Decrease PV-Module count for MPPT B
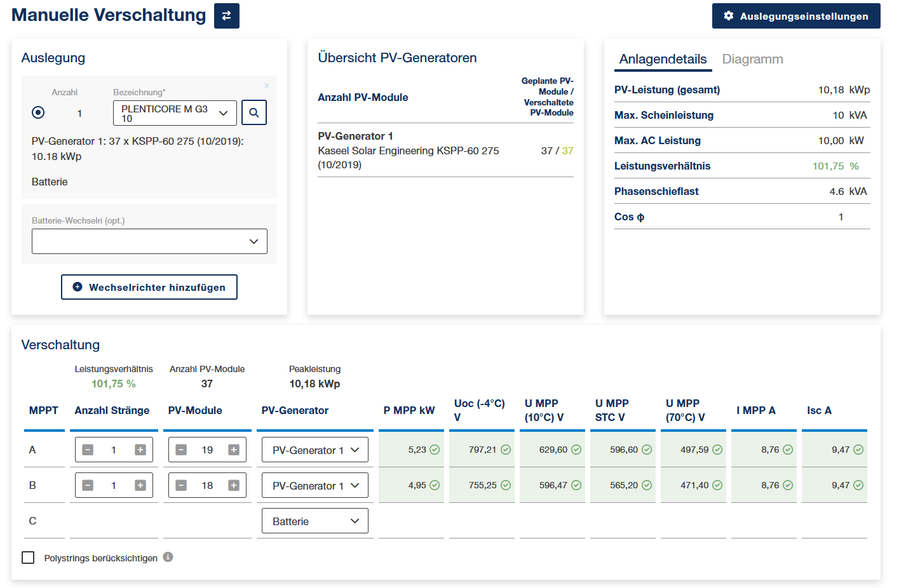 pyautogui.click(x=181, y=485)
